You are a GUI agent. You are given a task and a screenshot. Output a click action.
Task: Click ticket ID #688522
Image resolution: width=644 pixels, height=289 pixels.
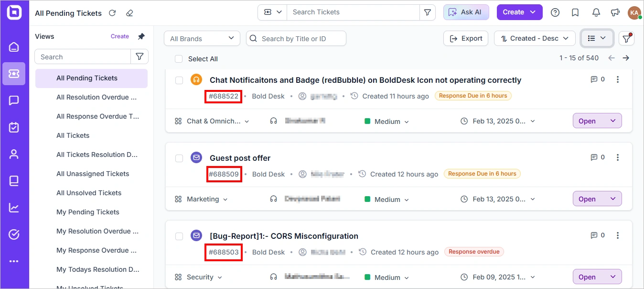click(x=224, y=96)
